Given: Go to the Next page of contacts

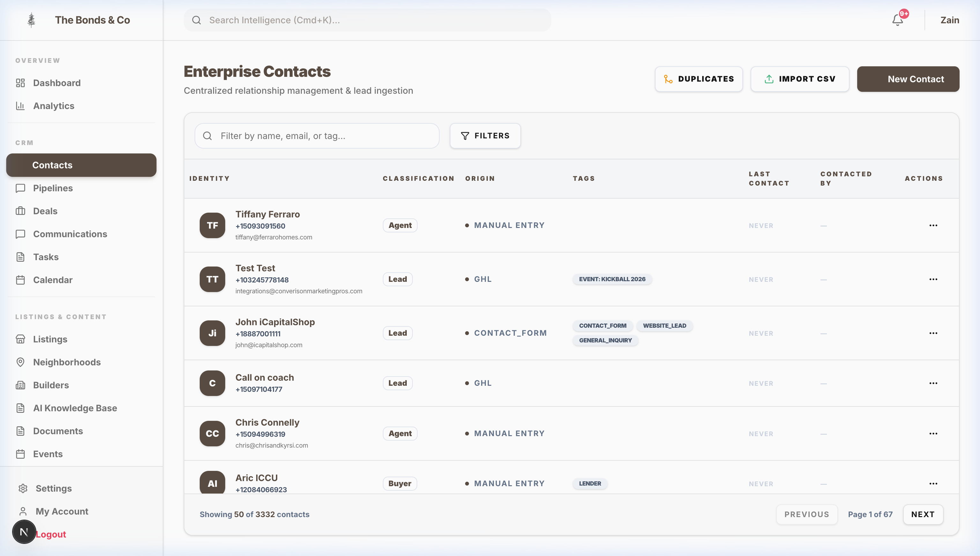Looking at the screenshot, I should point(923,514).
